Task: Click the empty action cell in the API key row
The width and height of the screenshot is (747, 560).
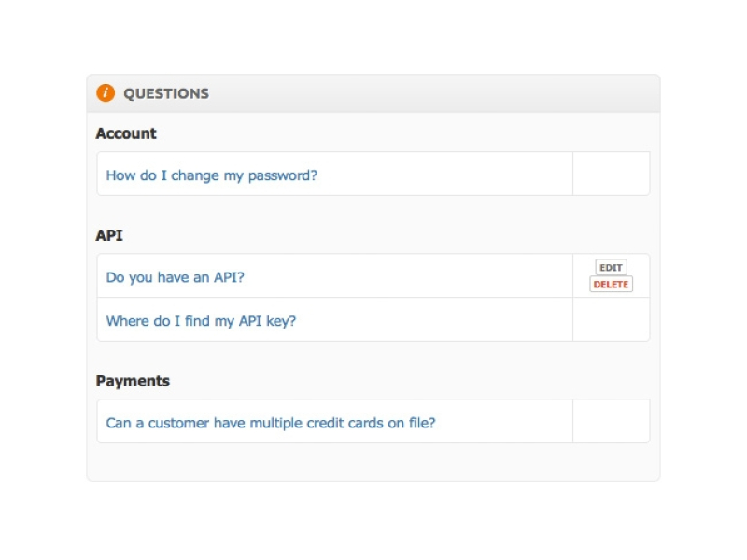Action: [x=611, y=320]
